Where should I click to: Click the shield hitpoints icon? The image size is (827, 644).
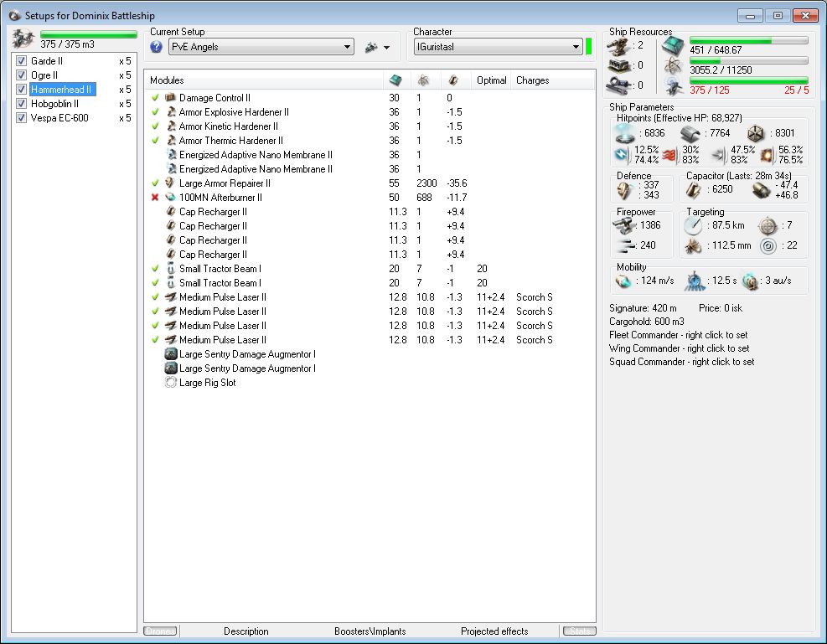tap(626, 133)
